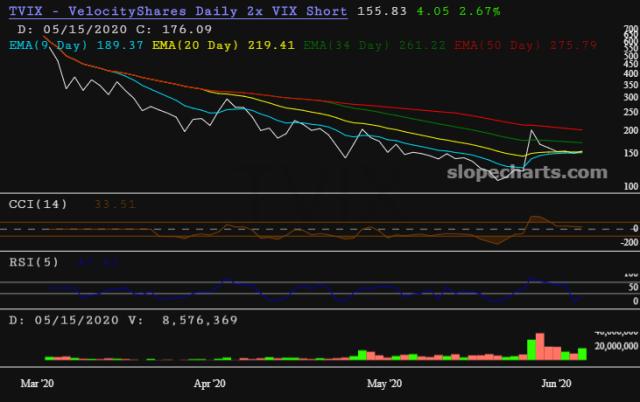The width and height of the screenshot is (640, 402).
Task: Click the -200 label on CCI axis
Action: point(629,242)
